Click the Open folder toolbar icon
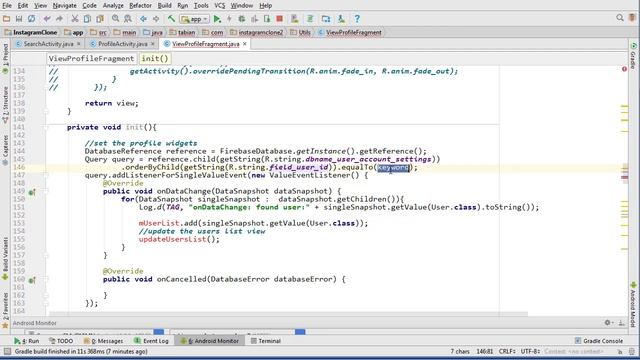 (x=6, y=19)
